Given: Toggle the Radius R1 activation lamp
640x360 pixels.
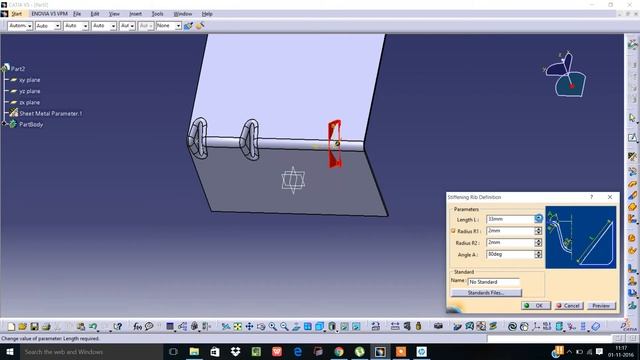Looking at the screenshot, I should coord(453,231).
